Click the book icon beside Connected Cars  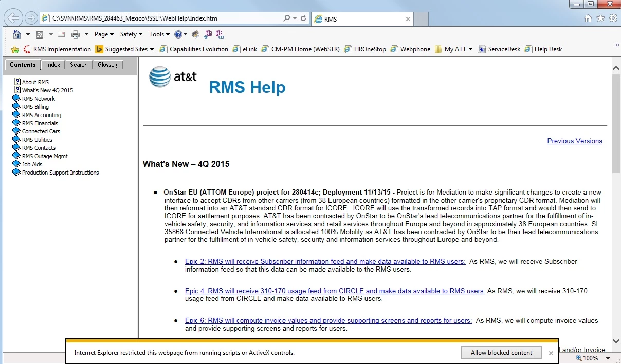[x=16, y=131]
